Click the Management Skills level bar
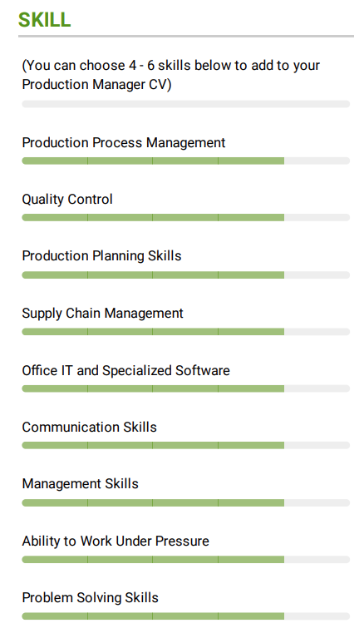The image size is (364, 633). click(185, 503)
